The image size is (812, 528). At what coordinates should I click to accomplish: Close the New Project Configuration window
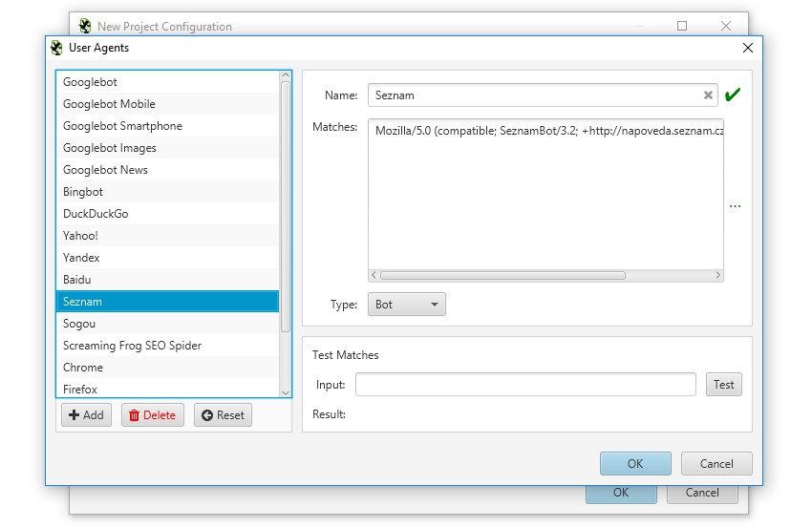725,26
